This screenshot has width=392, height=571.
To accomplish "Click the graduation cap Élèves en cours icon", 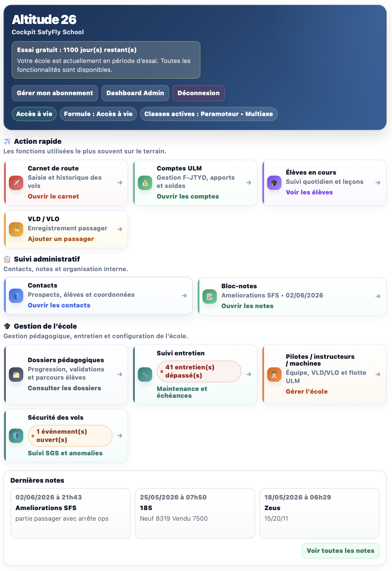I will (274, 183).
